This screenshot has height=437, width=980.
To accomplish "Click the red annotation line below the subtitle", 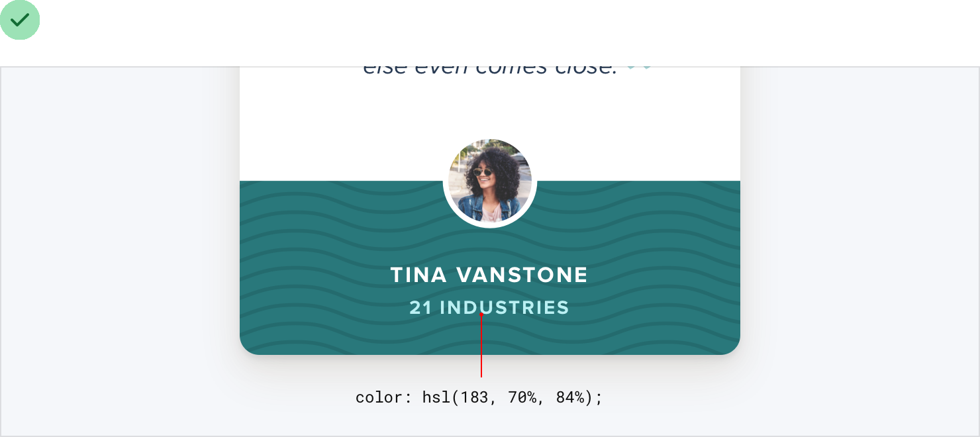I will 481,351.
